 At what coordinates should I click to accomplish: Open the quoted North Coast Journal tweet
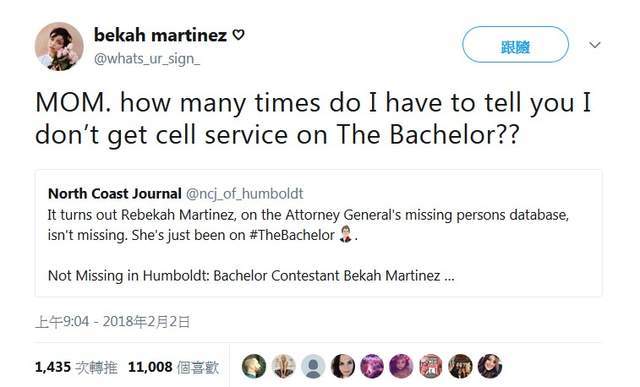(318, 234)
